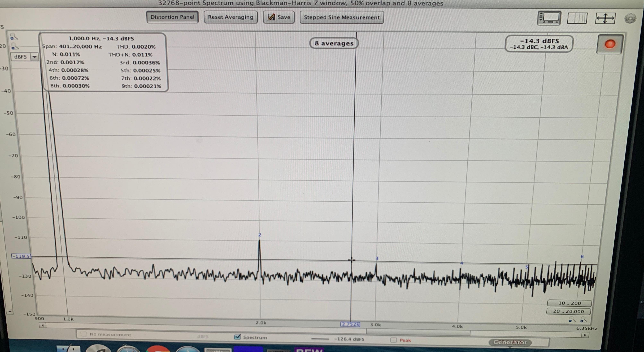Toggle the Distortion Panel button
Screen dimensions: 644x352
(x=172, y=17)
